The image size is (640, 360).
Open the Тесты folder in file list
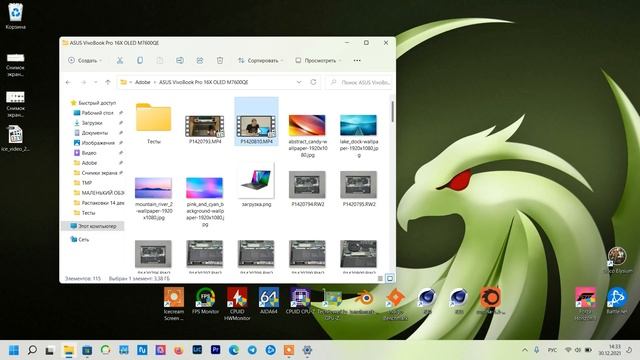click(153, 122)
